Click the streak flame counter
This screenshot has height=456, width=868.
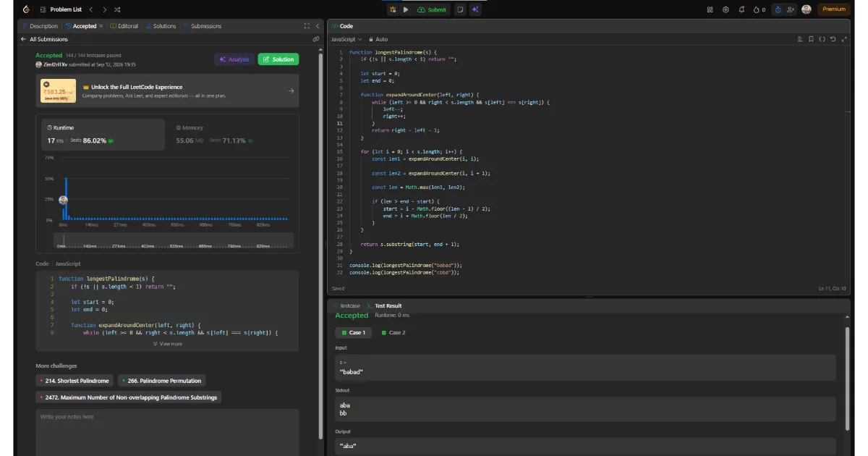click(x=759, y=9)
